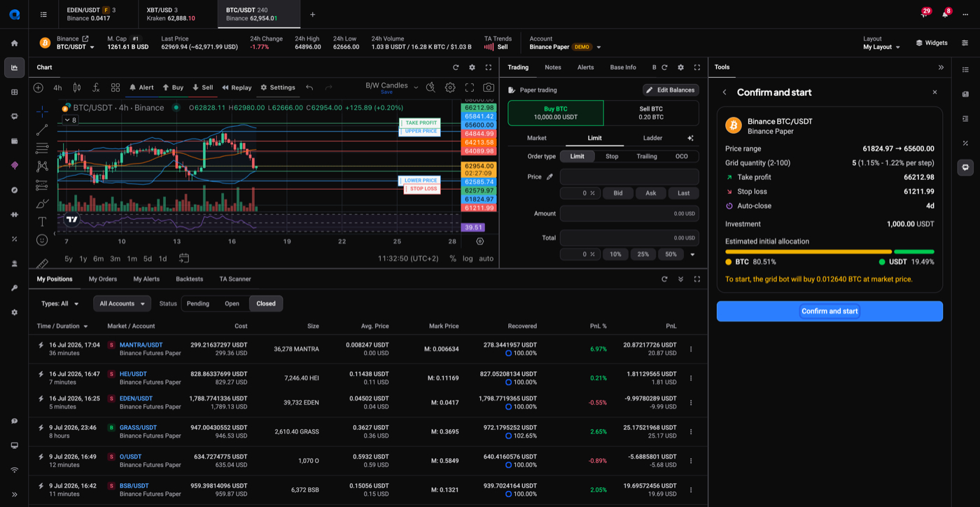This screenshot has width=980, height=507.
Task: Toggle log scale on the chart
Action: (x=468, y=258)
